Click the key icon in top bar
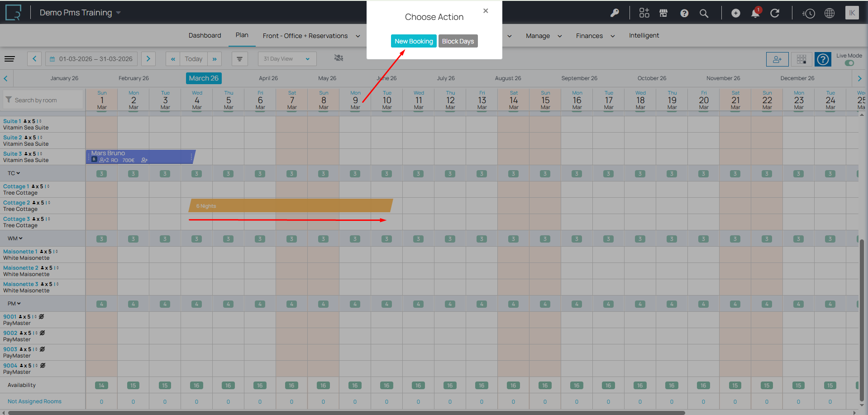The image size is (868, 415). tap(614, 13)
